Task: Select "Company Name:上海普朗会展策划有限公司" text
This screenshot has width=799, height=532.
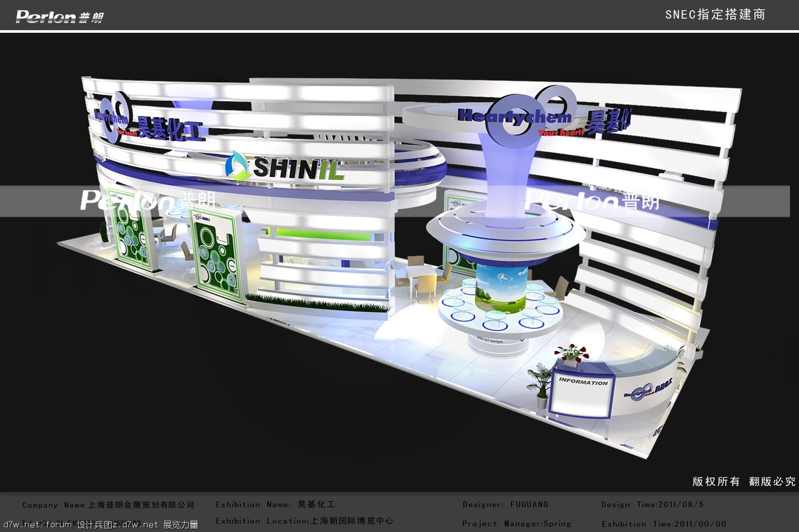Action: (108, 505)
